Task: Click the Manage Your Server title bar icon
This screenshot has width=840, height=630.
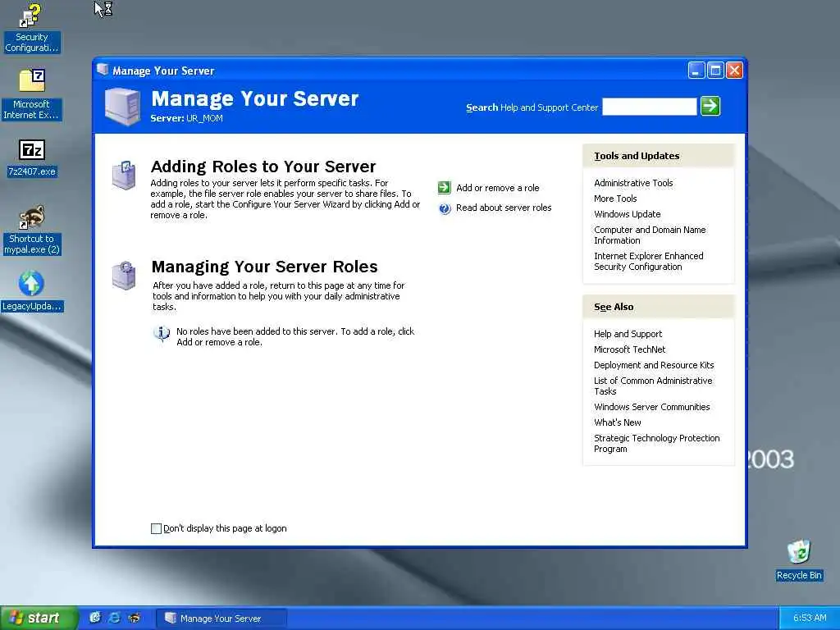Action: coord(103,71)
